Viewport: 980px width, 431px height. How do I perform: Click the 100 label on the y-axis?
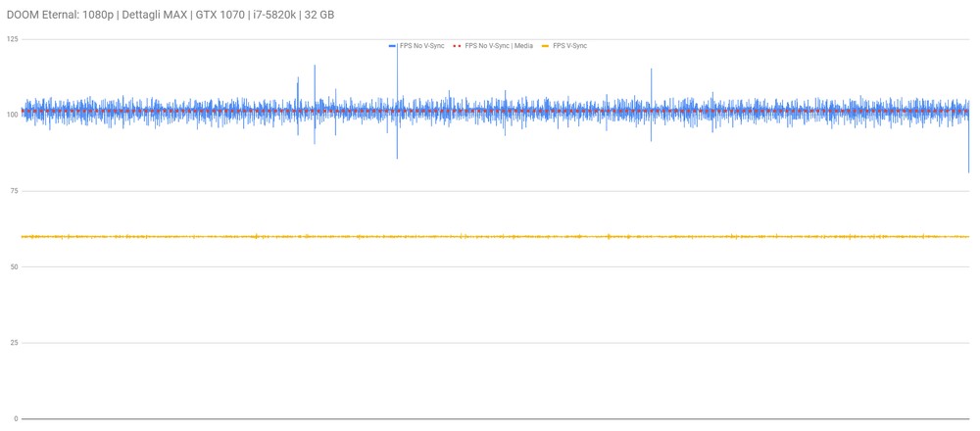point(12,115)
